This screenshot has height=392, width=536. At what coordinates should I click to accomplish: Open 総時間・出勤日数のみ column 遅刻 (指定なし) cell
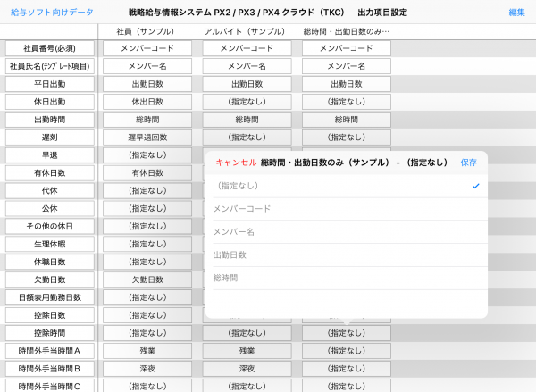pyautogui.click(x=347, y=138)
